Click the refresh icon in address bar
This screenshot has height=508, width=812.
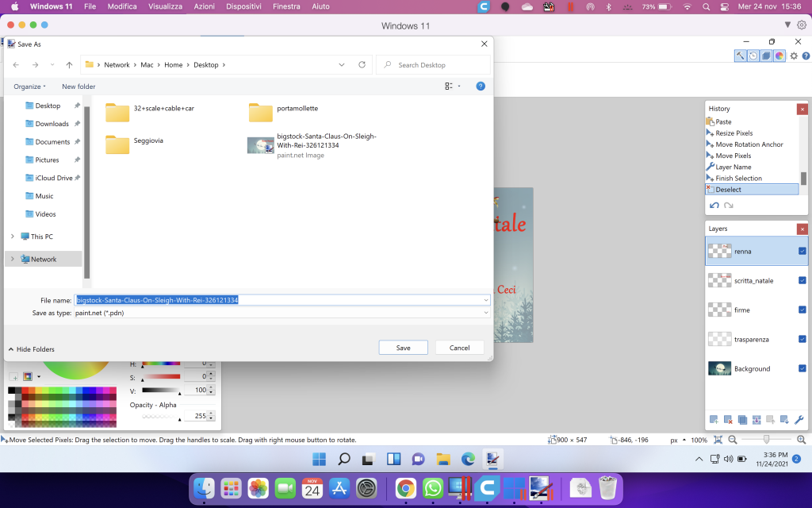362,65
